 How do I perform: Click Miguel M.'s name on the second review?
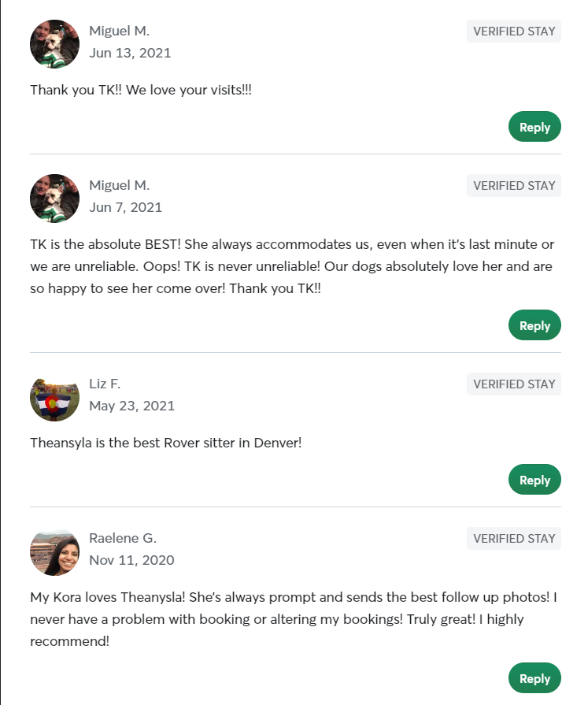119,184
